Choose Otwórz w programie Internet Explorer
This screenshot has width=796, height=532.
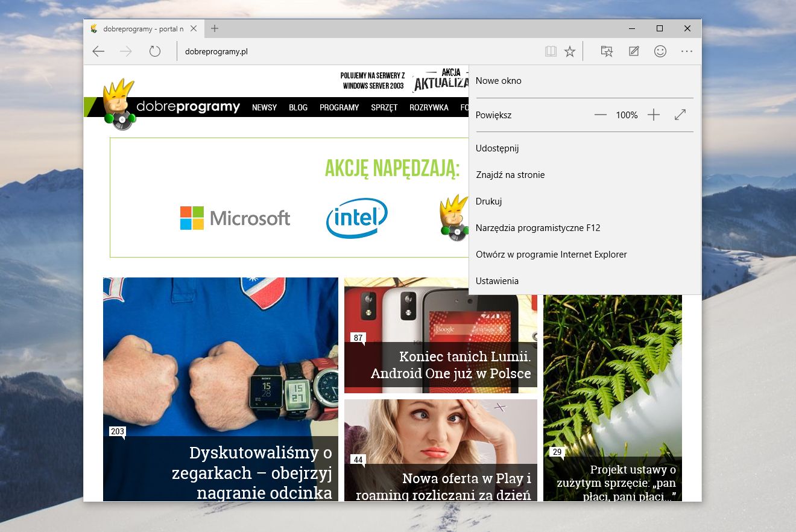pyautogui.click(x=585, y=255)
